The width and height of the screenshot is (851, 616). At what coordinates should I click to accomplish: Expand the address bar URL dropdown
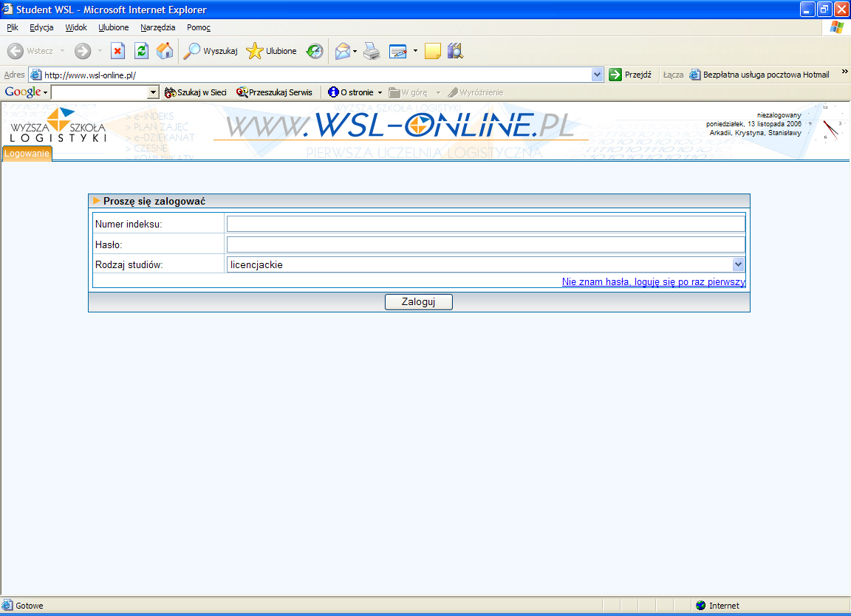tap(597, 75)
